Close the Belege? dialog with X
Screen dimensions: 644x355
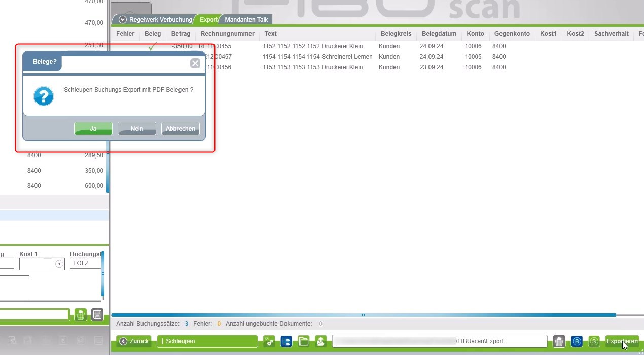[195, 63]
